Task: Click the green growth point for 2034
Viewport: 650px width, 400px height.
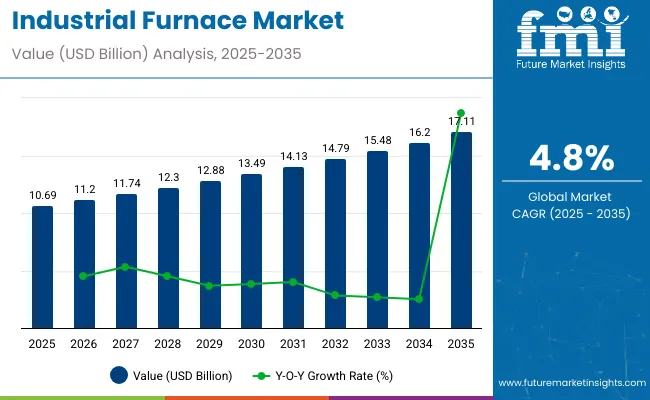Action: tap(419, 299)
